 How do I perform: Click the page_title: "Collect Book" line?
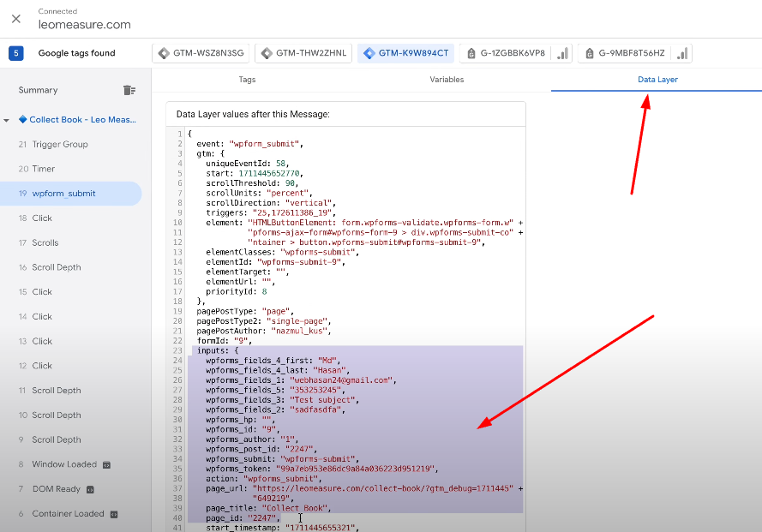click(269, 508)
